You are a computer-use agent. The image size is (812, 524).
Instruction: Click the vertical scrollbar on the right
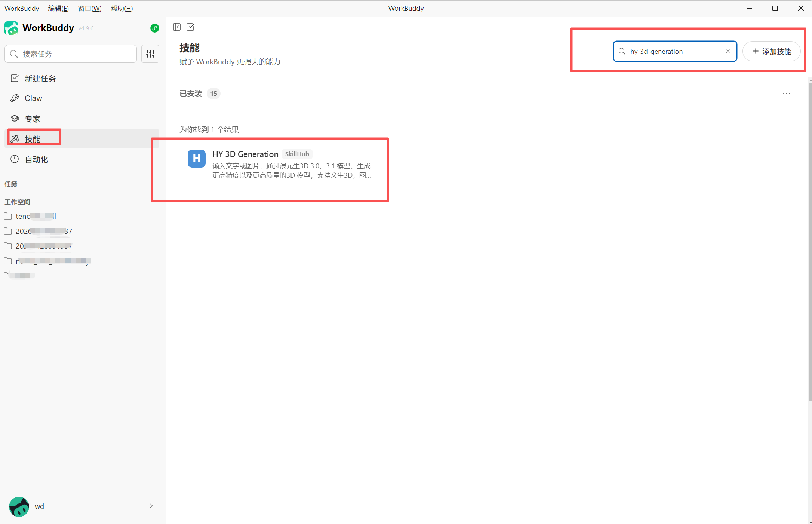[x=810, y=241]
